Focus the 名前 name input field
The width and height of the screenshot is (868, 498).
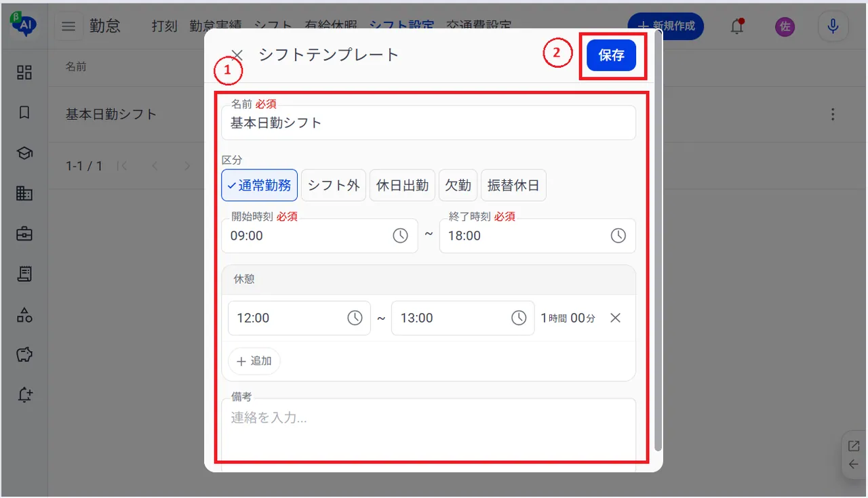click(429, 123)
